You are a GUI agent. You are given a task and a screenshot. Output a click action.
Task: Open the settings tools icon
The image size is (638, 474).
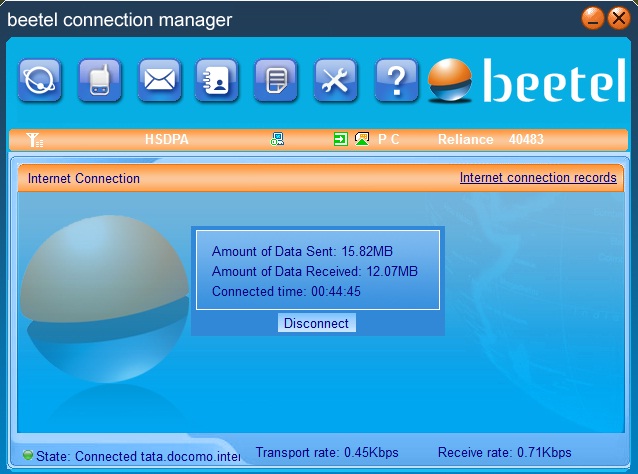click(335, 80)
